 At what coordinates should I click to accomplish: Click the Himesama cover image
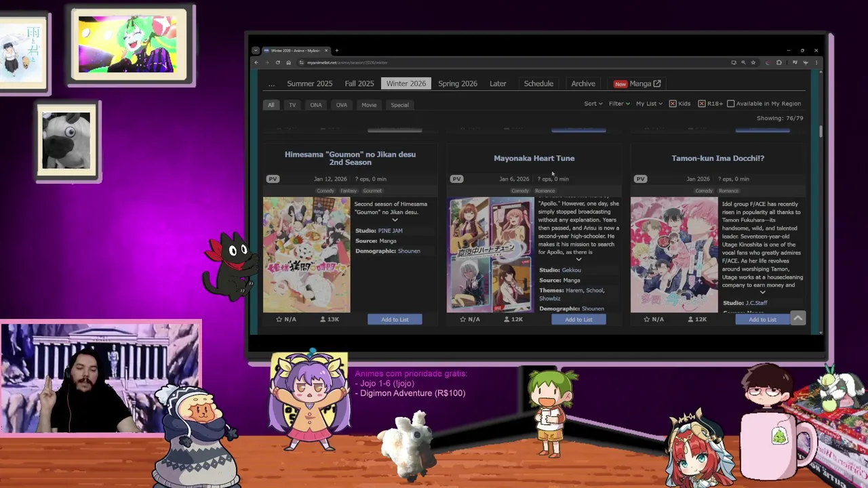point(307,255)
